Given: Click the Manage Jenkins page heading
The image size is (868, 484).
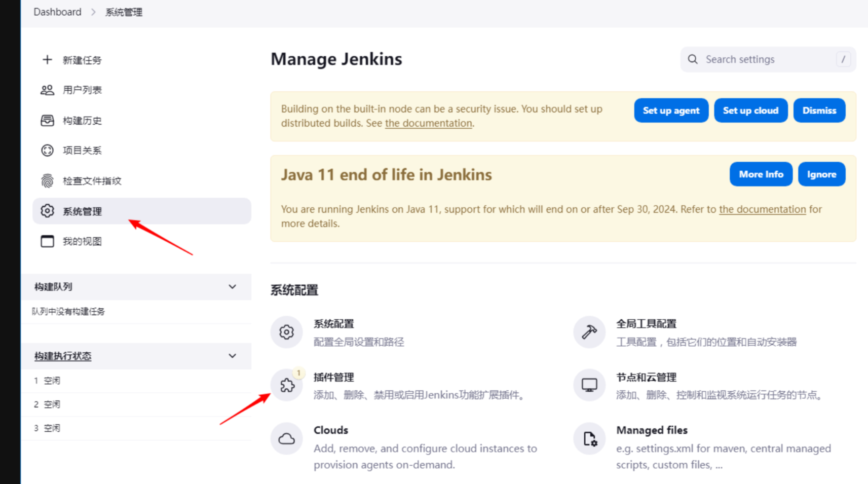Looking at the screenshot, I should (336, 59).
